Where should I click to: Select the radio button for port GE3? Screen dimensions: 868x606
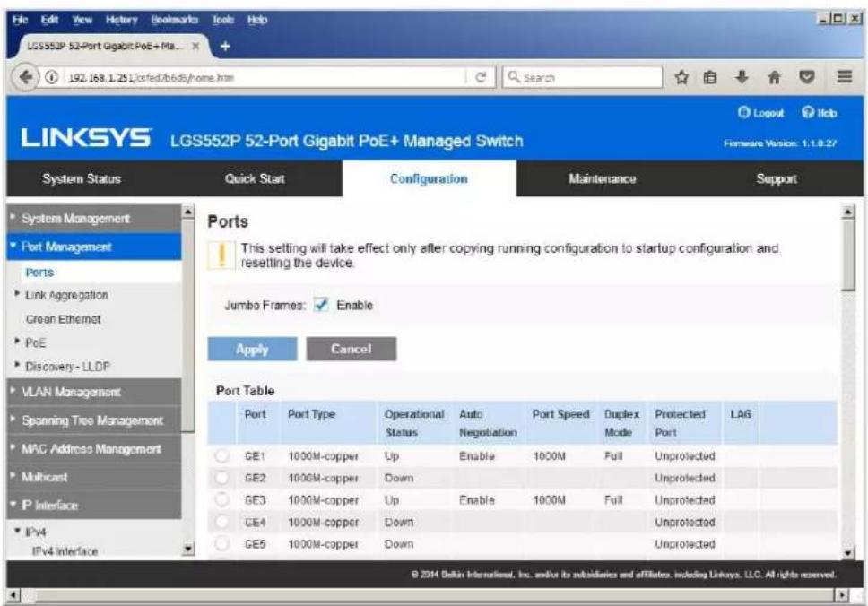tap(222, 499)
